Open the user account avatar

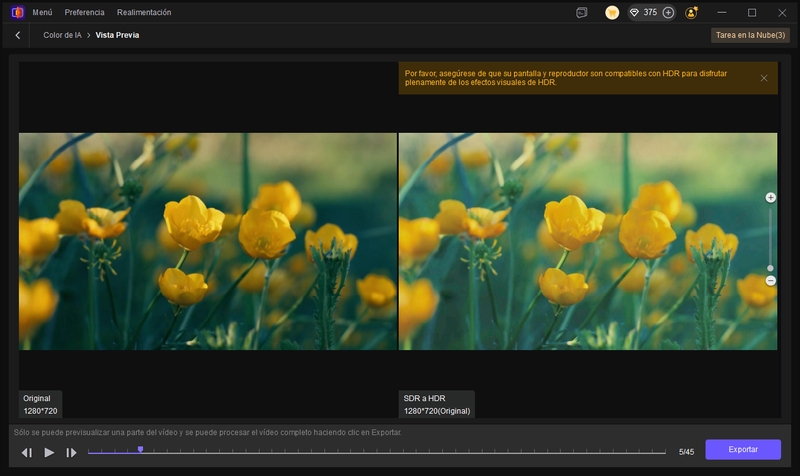coord(691,13)
